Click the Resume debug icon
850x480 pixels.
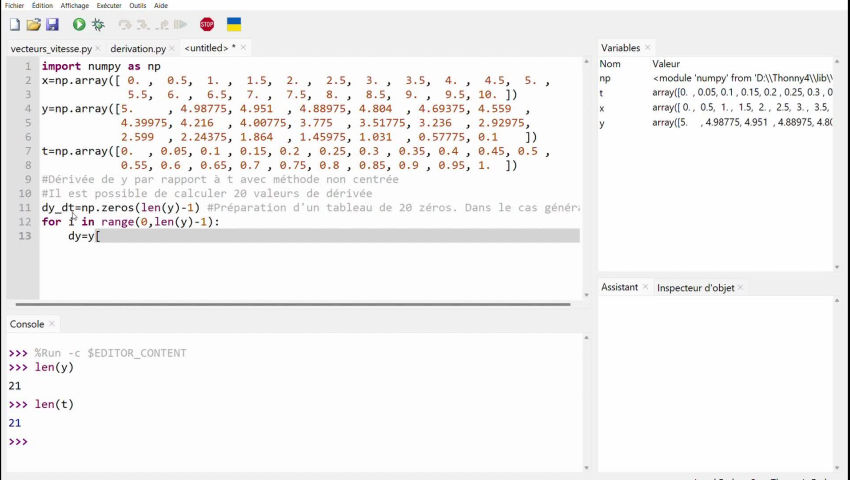[180, 24]
